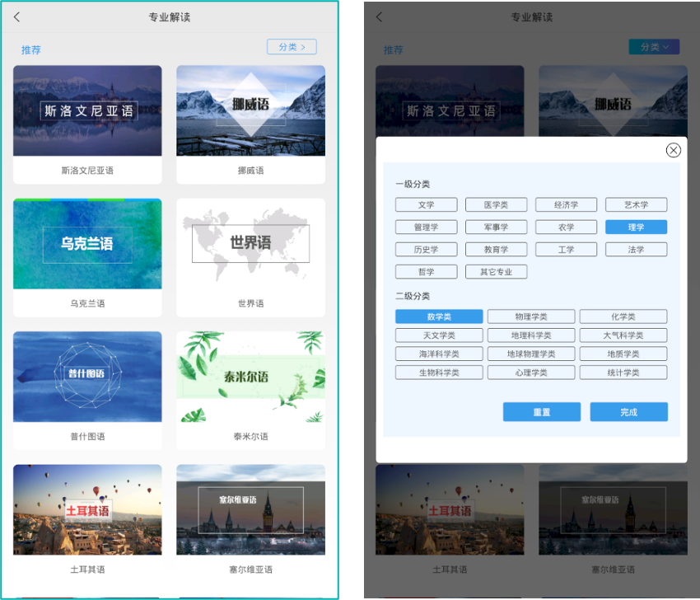The width and height of the screenshot is (700, 600).
Task: Open the 土耳其语 card on left screen
Action: [x=87, y=523]
